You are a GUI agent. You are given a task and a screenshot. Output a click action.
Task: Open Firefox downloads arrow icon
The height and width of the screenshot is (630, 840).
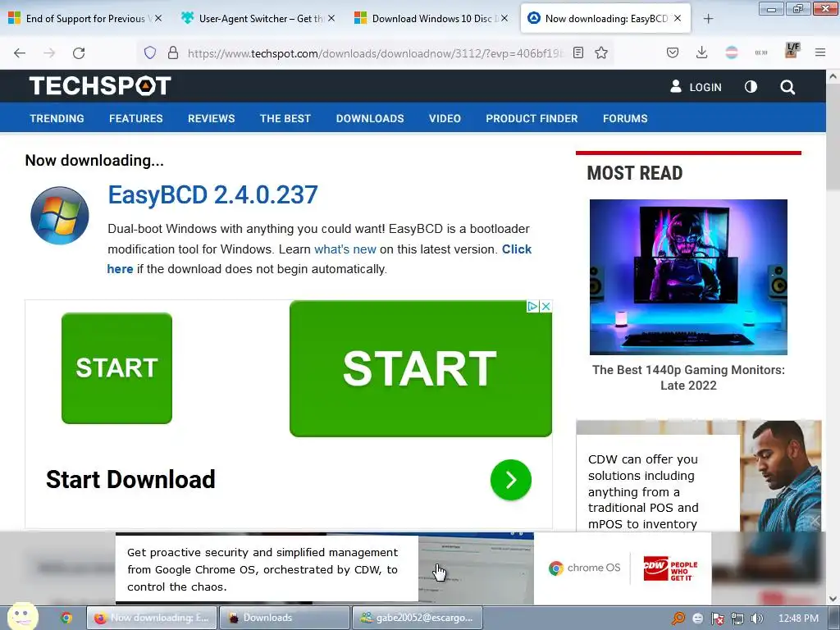[702, 52]
